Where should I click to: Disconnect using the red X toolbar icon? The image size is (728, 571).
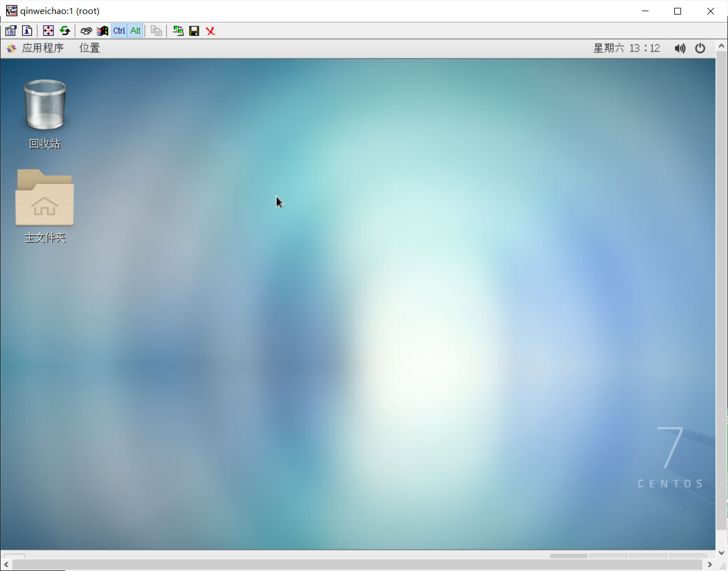(x=210, y=31)
